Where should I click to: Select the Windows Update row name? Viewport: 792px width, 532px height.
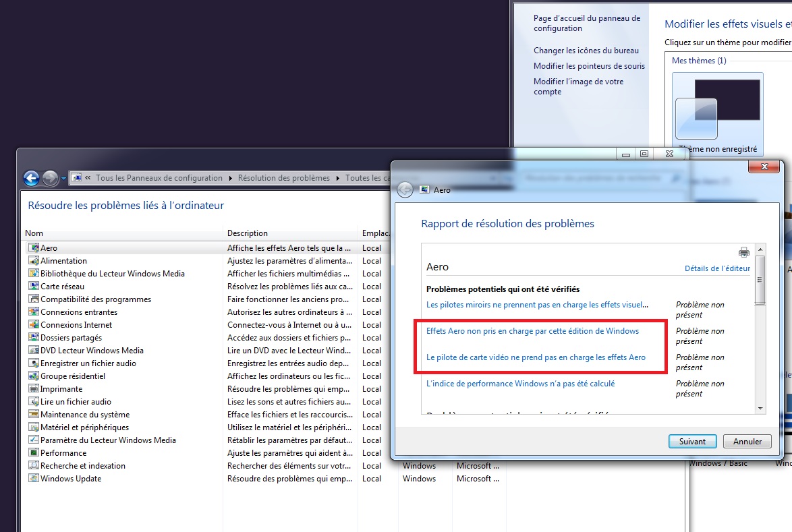pos(71,479)
